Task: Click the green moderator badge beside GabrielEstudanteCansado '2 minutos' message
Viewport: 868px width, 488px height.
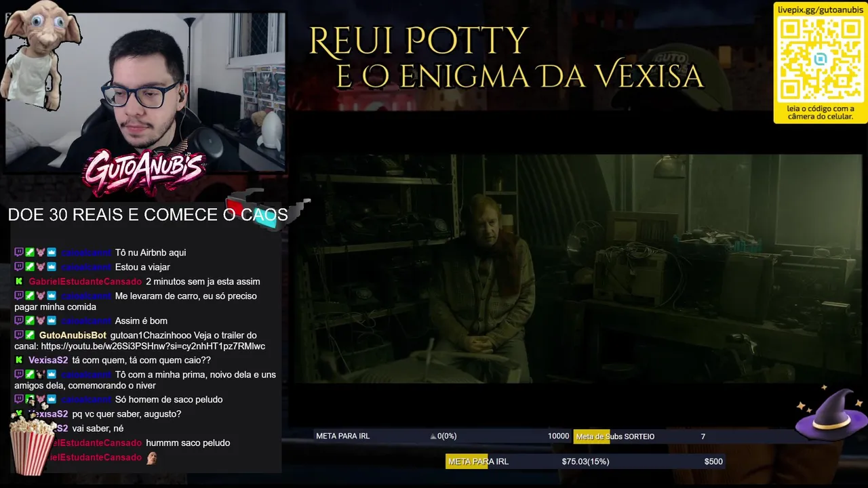Action: click(x=19, y=281)
